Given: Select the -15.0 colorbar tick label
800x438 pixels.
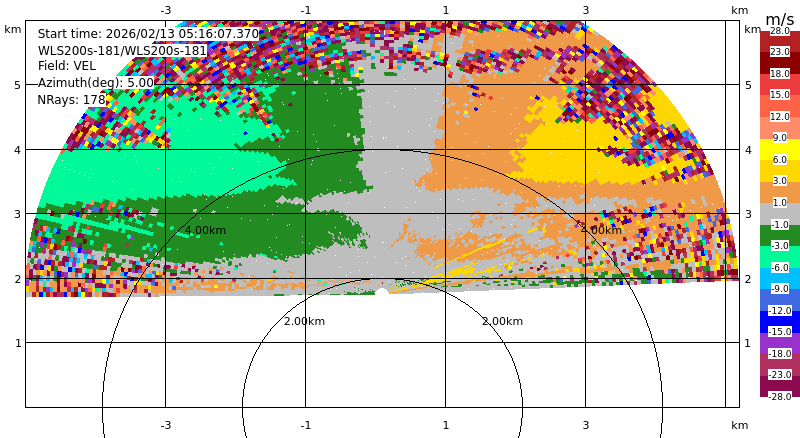Looking at the screenshot, I should click(x=780, y=331).
